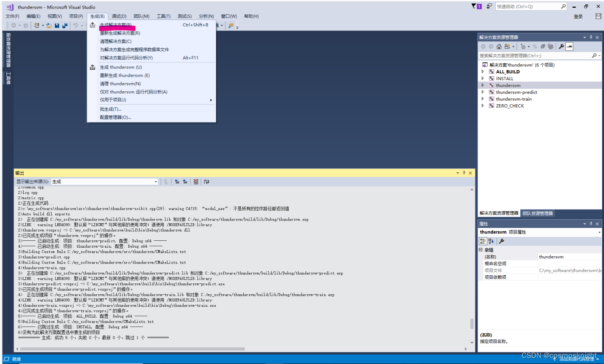Open Properties via Solution Explorer wrench icon

click(x=561, y=47)
